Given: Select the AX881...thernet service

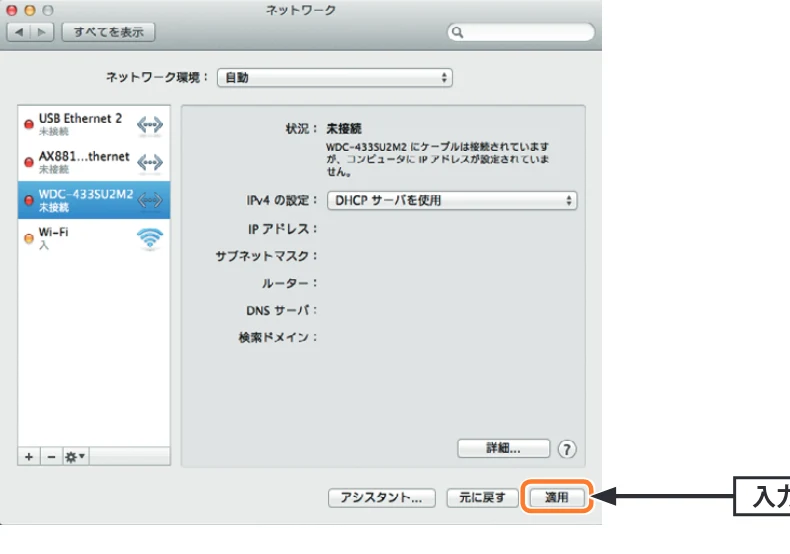Looking at the screenshot, I should (94, 162).
